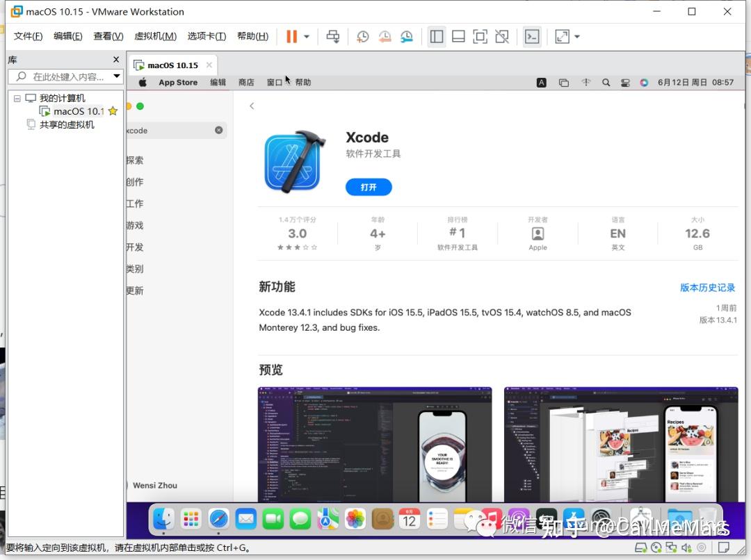Screen dimensions: 751x560
Task: Pause the virtual machine with the orange pause button
Action: pyautogui.click(x=291, y=36)
